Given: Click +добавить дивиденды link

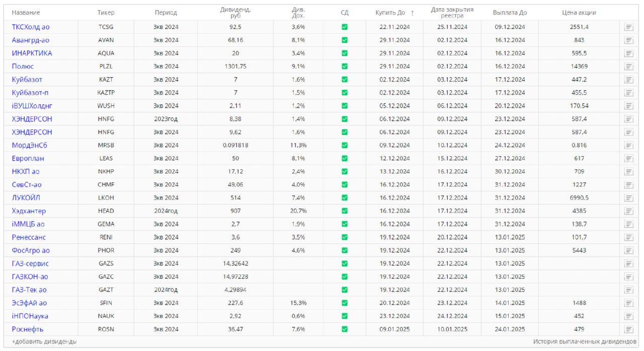Looking at the screenshot, I should click(44, 341).
